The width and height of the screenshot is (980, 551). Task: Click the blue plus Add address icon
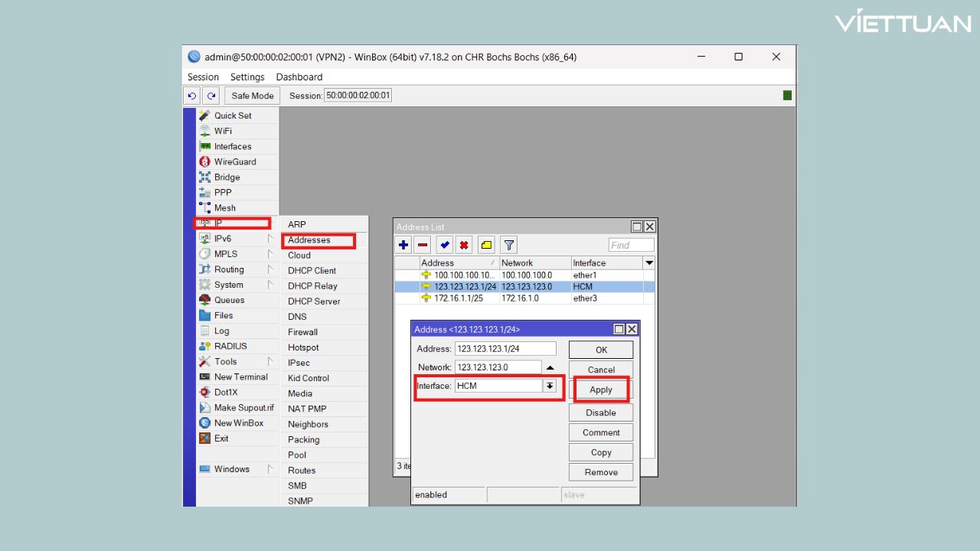click(403, 245)
